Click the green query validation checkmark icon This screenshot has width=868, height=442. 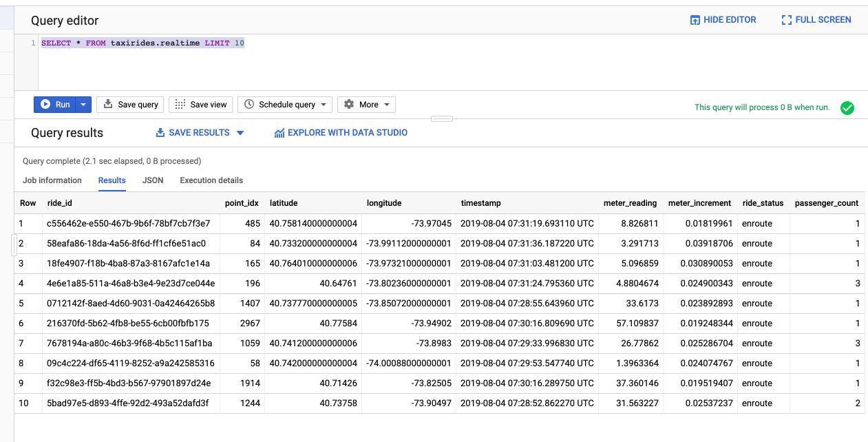coord(847,107)
